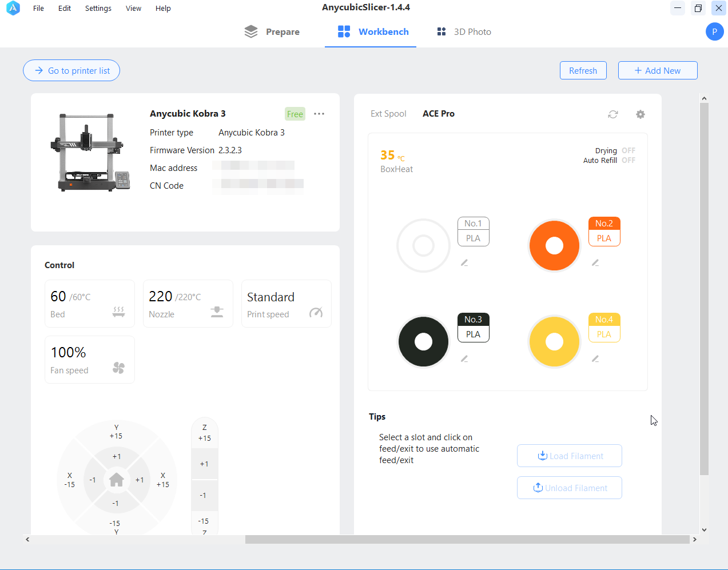The width and height of the screenshot is (728, 570).
Task: Click the Free status badge
Action: [x=295, y=114]
